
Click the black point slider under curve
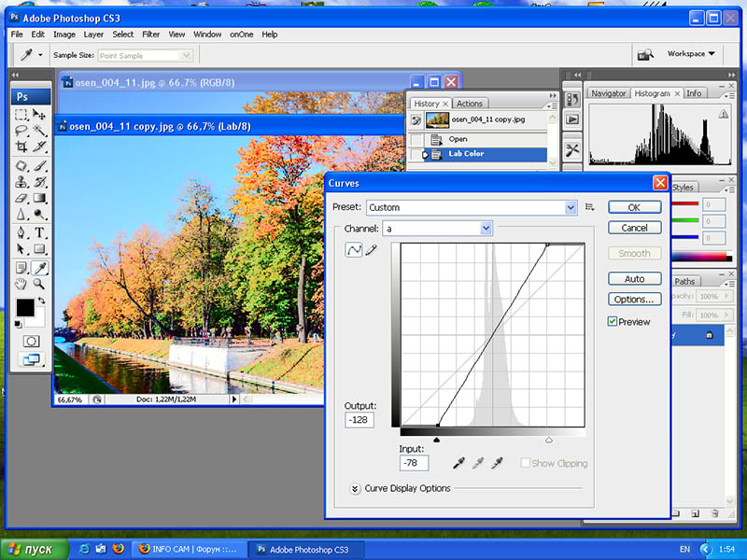pos(436,440)
